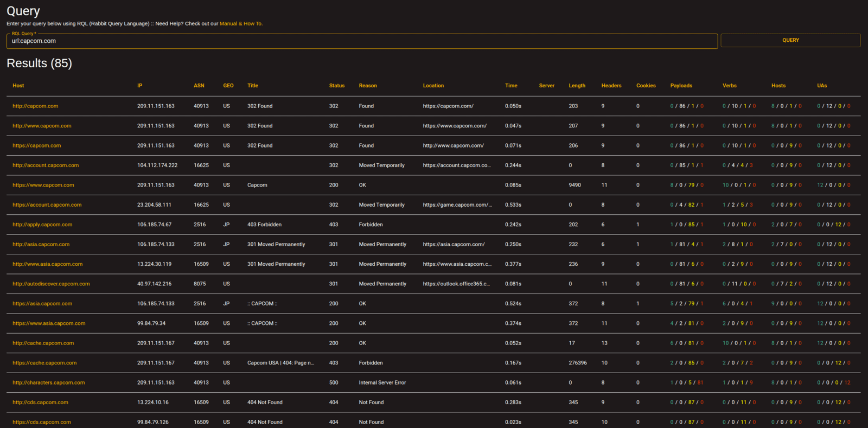The width and height of the screenshot is (868, 428).
Task: Open the http://capcom.com host link
Action: point(35,106)
